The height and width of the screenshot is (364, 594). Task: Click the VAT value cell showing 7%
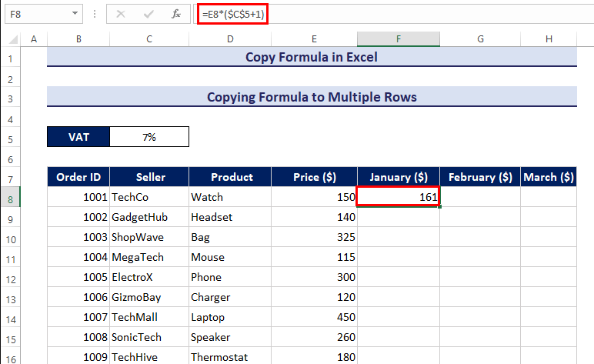(x=149, y=137)
